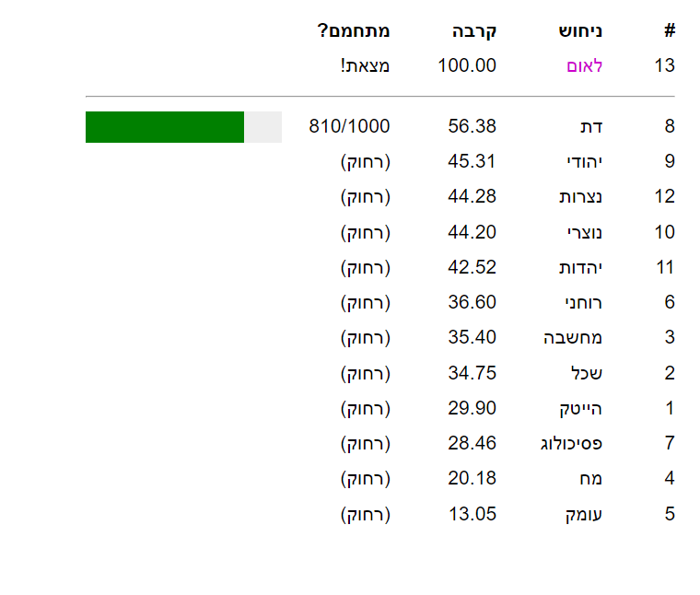This screenshot has width=700, height=595.
Task: Click the guess word רוחני
Action: (584, 303)
